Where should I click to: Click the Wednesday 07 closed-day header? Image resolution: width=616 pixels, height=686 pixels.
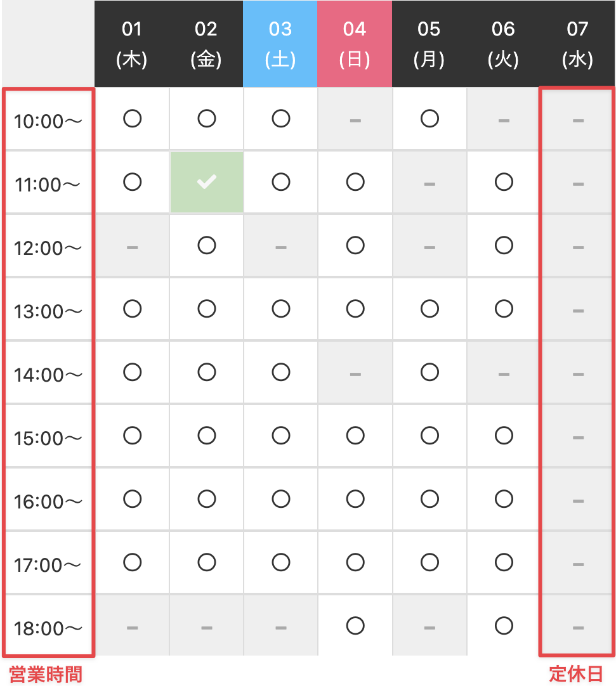pos(577,44)
